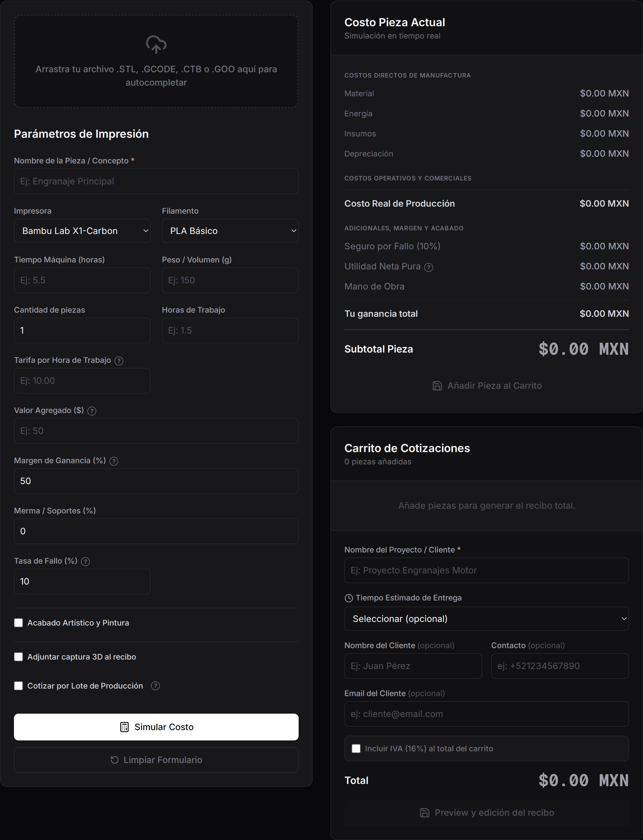Focus Tiempo Máquina (horas) field
Screen dimensions: 643x840
pos(82,280)
